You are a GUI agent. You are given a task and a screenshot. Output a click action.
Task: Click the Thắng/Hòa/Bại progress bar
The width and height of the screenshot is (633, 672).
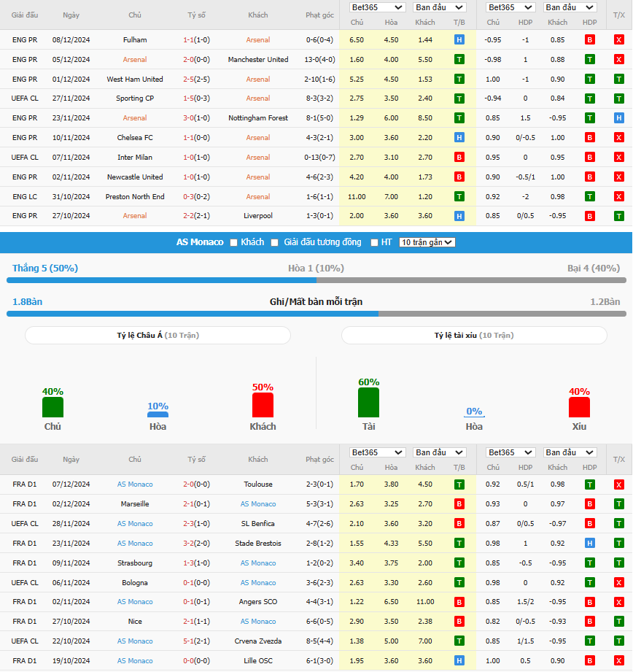(316, 280)
